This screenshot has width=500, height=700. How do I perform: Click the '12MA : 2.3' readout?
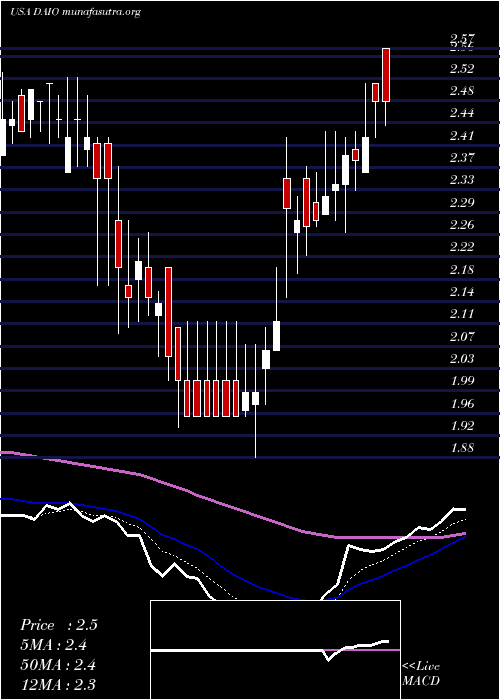coord(58,684)
